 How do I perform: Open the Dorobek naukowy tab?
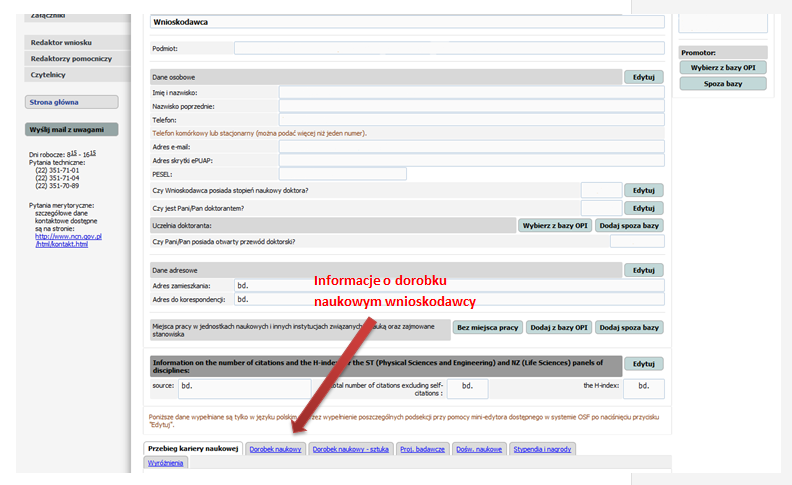[x=275, y=449]
